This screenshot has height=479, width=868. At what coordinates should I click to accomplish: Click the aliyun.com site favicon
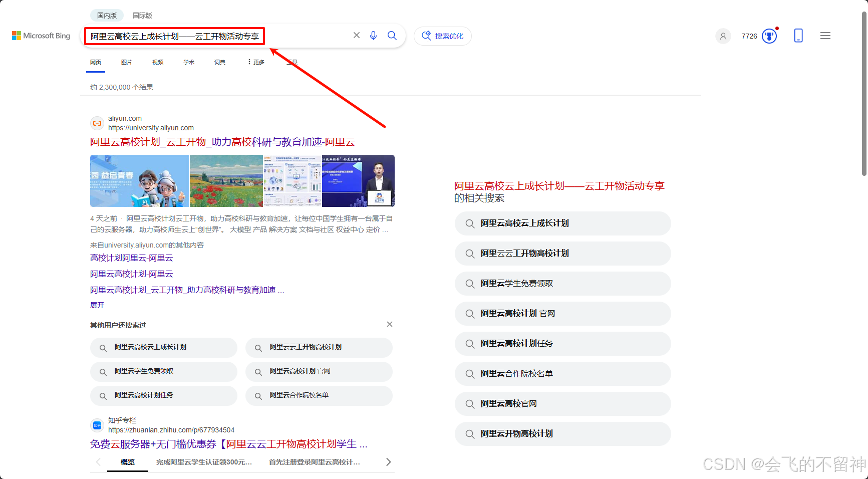point(97,123)
